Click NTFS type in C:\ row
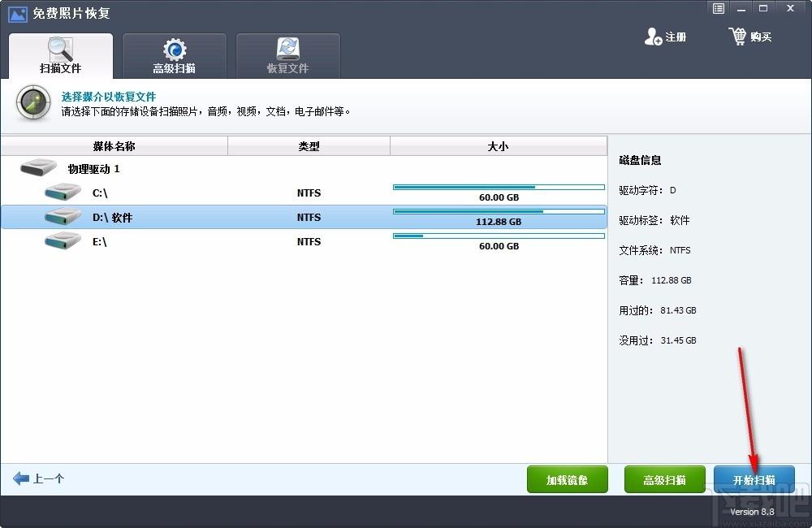This screenshot has height=528, width=812. click(309, 193)
